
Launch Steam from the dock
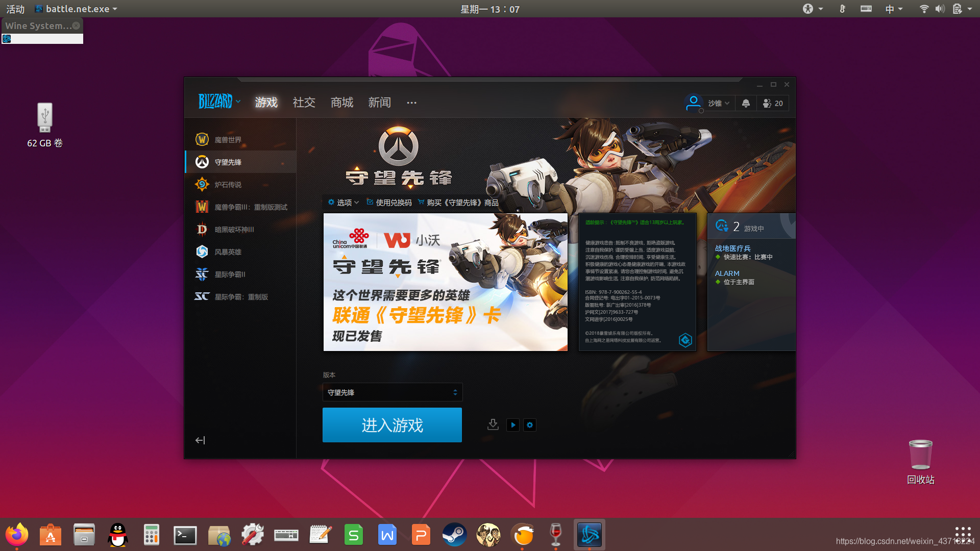point(455,535)
